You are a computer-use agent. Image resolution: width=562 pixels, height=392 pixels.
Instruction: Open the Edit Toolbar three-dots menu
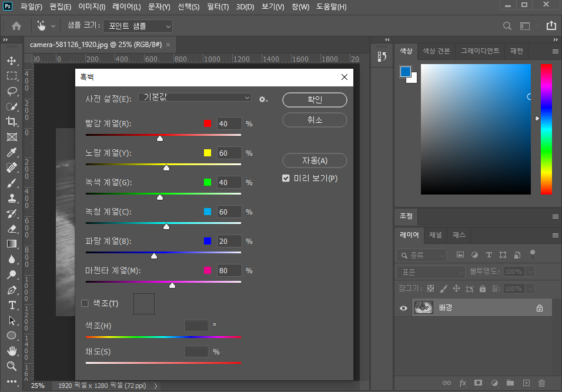pyautogui.click(x=12, y=381)
